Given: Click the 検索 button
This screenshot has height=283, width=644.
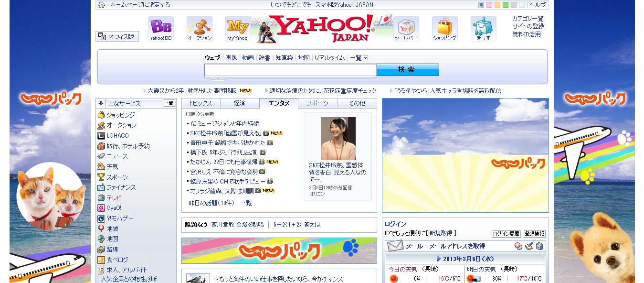Looking at the screenshot, I should pyautogui.click(x=408, y=70).
